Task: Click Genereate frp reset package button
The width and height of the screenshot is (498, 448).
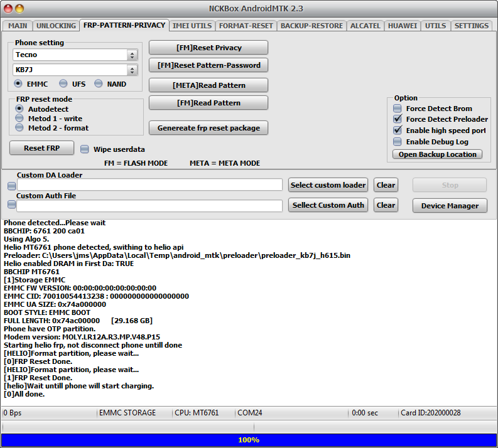Action: 208,128
